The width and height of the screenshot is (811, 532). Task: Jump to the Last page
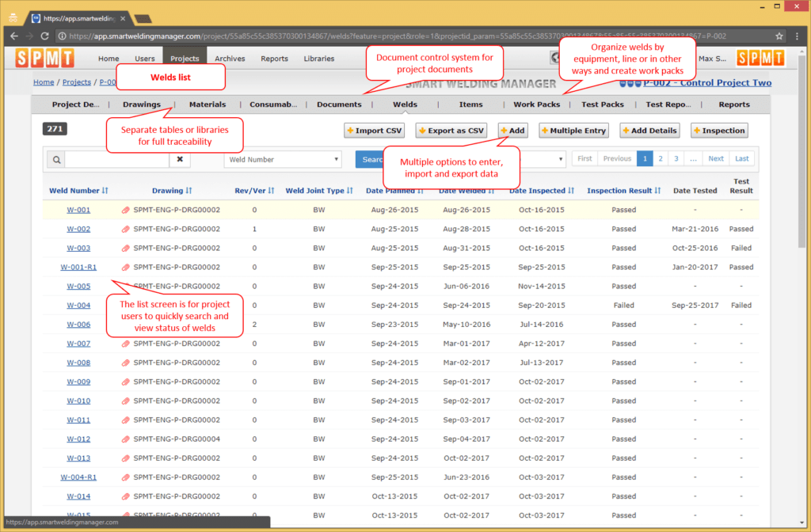coord(741,158)
